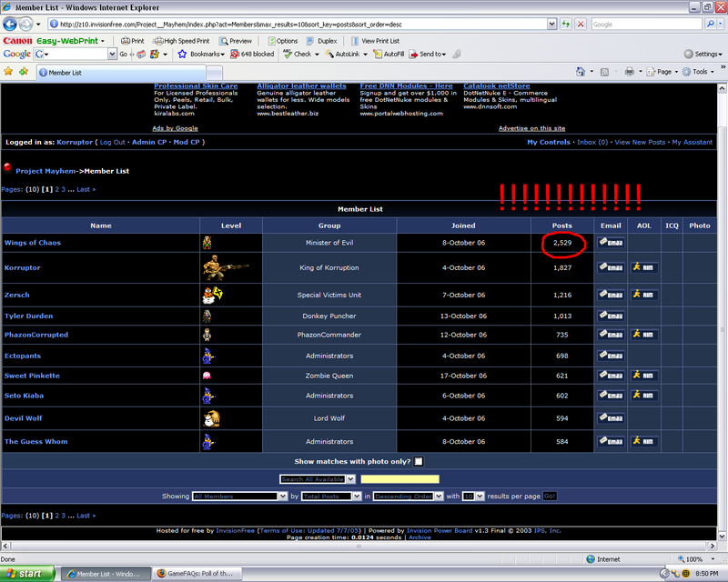Click Email icon for Wings of Chaos
The width and height of the screenshot is (728, 582).
coord(610,243)
